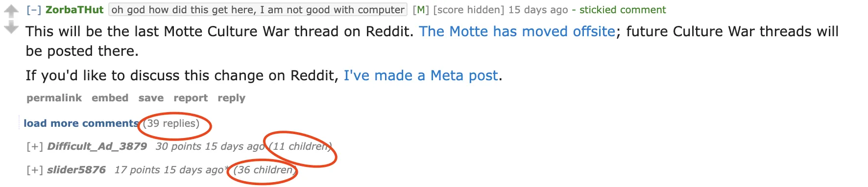Viewport: 868px width, 187px height.
Task: Save the stickied comment
Action: click(x=151, y=98)
